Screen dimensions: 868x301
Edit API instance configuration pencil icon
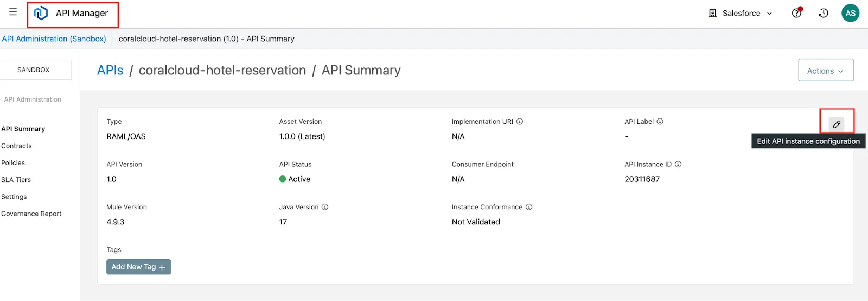[x=837, y=124]
